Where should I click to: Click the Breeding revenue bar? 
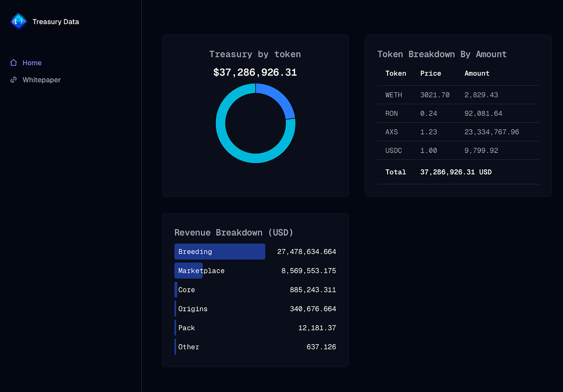pos(220,252)
